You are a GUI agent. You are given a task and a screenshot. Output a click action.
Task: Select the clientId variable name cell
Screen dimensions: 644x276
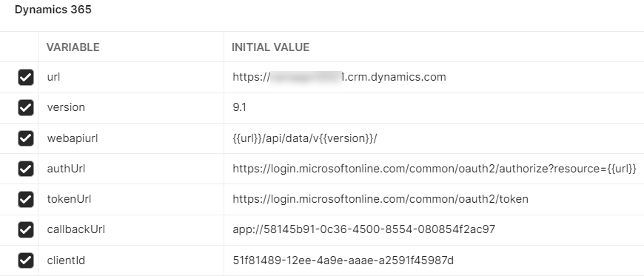click(131, 260)
